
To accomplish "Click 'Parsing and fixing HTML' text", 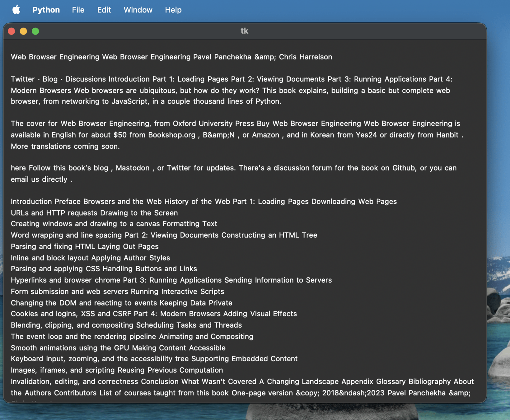I will (x=53, y=246).
